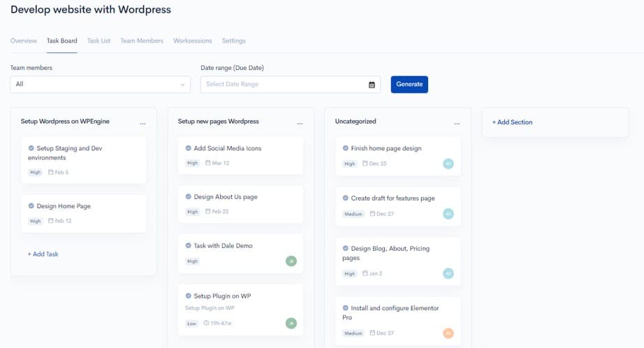644x348 pixels.
Task: Click the Select Date Range input field
Action: click(291, 85)
